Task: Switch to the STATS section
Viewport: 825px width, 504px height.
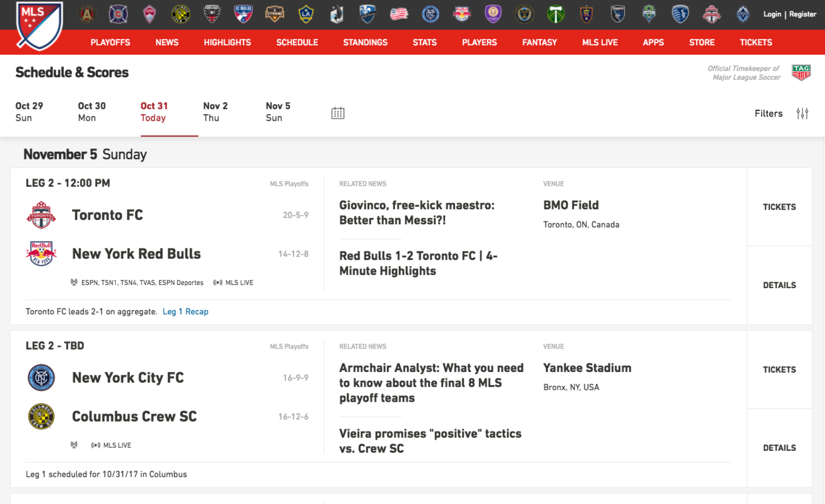Action: [x=424, y=42]
